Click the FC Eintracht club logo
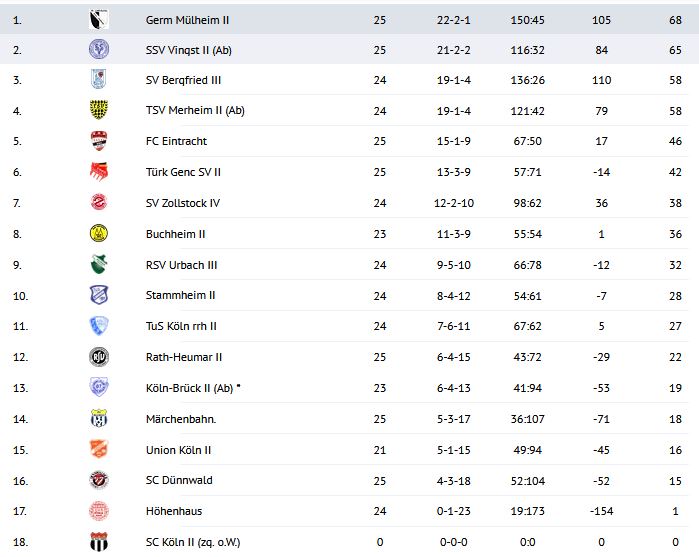Viewport: 699px width, 557px height. coord(99,142)
